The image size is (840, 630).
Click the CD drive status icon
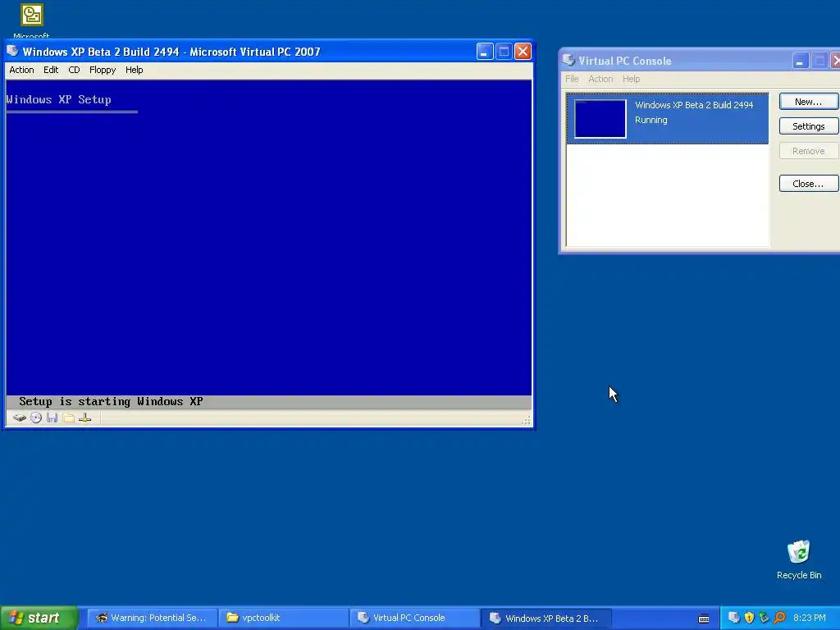[x=36, y=418]
